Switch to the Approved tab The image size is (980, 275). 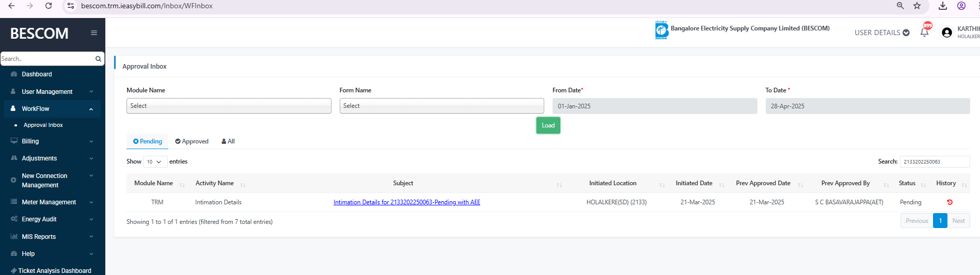(x=192, y=141)
